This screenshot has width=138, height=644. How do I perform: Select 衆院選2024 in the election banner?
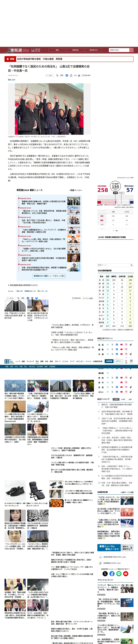(x=94, y=50)
